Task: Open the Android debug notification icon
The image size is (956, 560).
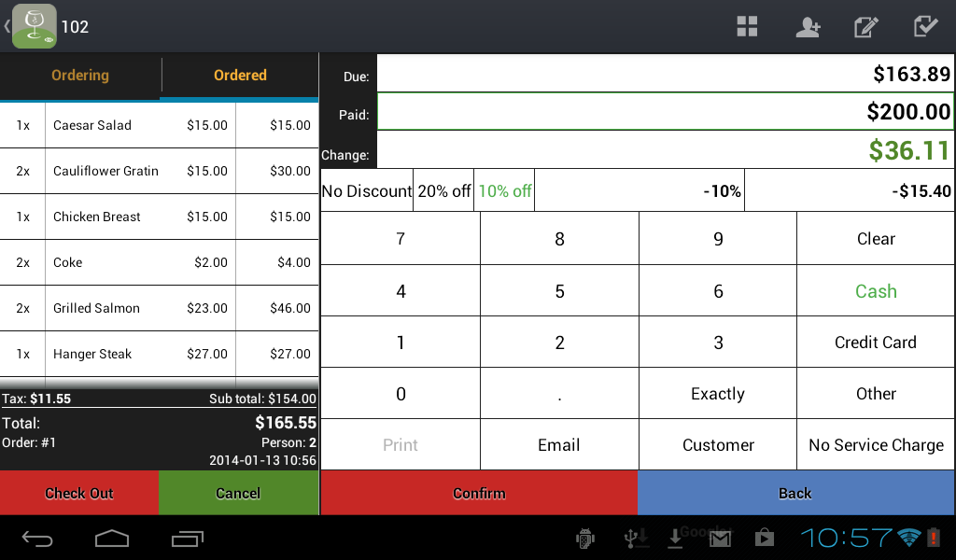Action: coord(585,538)
